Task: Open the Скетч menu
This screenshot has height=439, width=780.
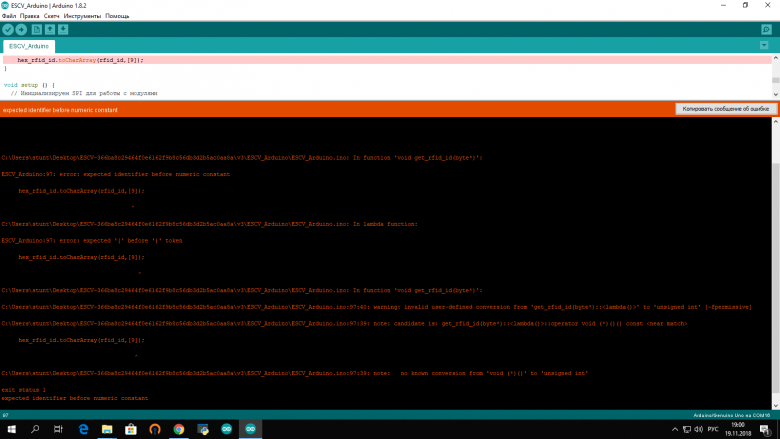Action: click(x=51, y=16)
